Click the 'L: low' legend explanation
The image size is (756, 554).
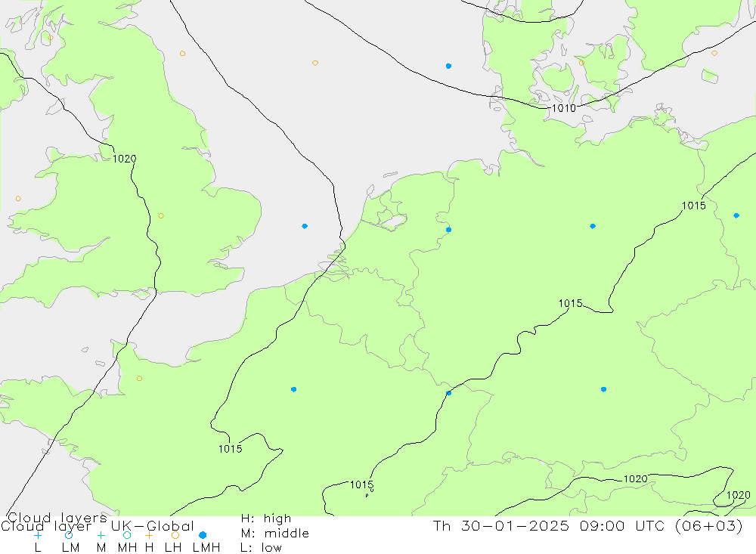pos(261,548)
